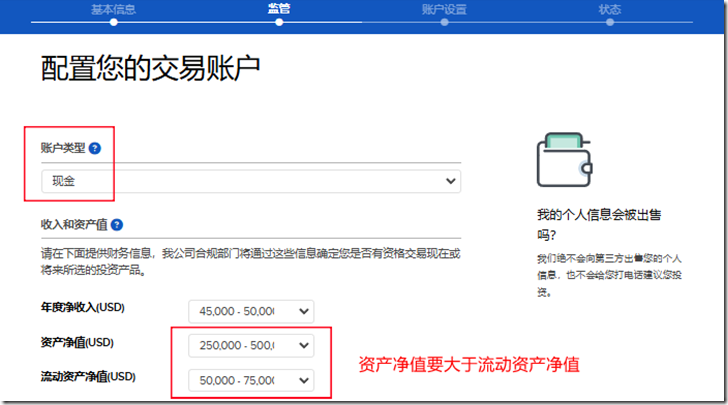Click the progress dot under 基本信息

[x=113, y=22]
